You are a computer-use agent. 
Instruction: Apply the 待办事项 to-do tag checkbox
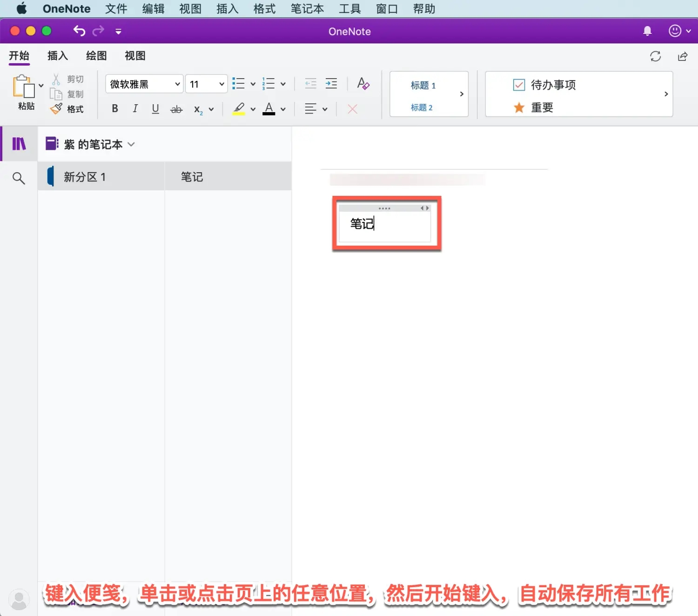(519, 85)
